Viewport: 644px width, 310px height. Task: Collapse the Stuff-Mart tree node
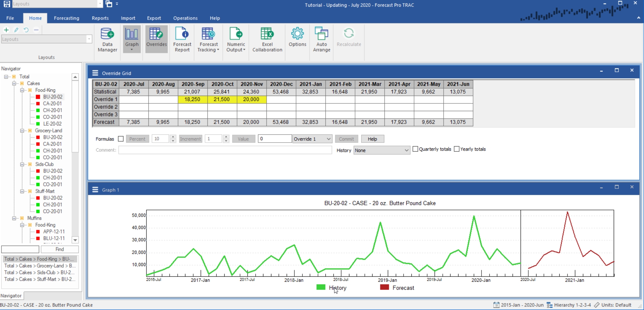[x=22, y=191]
